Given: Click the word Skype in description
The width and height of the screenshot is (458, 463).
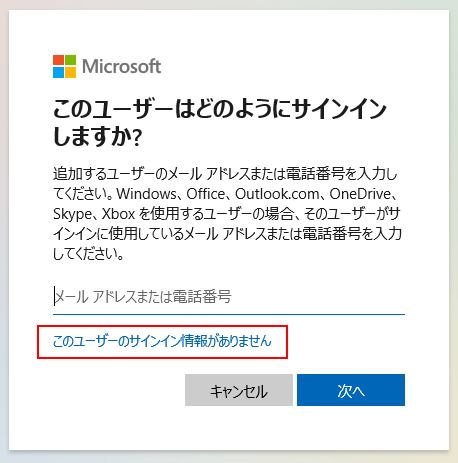Looking at the screenshot, I should click(72, 214).
